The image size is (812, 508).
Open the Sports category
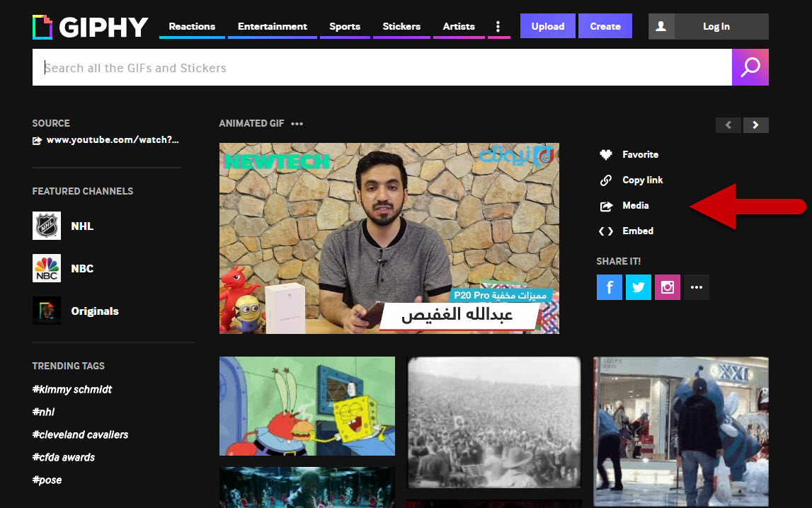[x=345, y=26]
